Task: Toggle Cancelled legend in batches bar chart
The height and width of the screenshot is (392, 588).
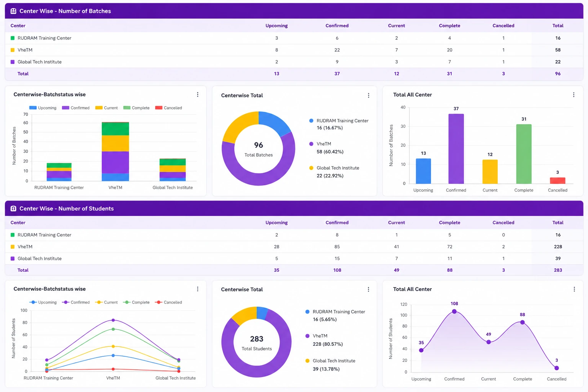Action: click(168, 108)
